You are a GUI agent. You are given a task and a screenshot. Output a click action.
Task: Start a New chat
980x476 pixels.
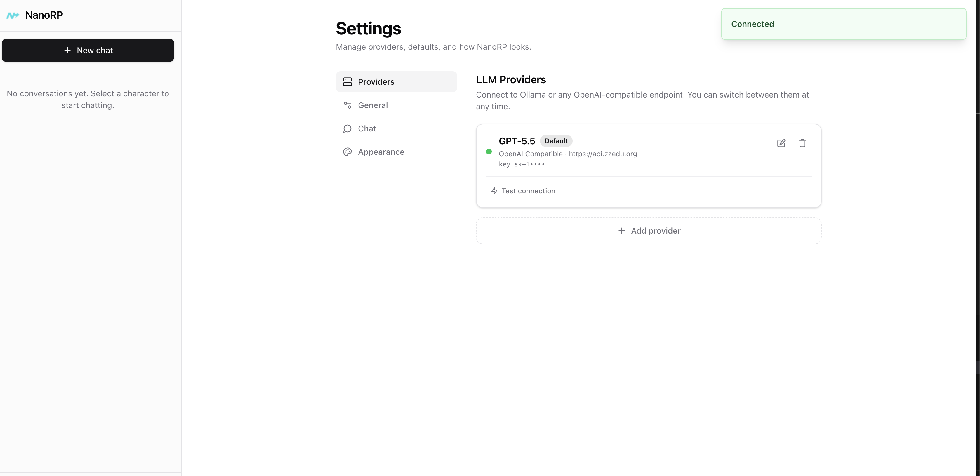[x=88, y=50]
